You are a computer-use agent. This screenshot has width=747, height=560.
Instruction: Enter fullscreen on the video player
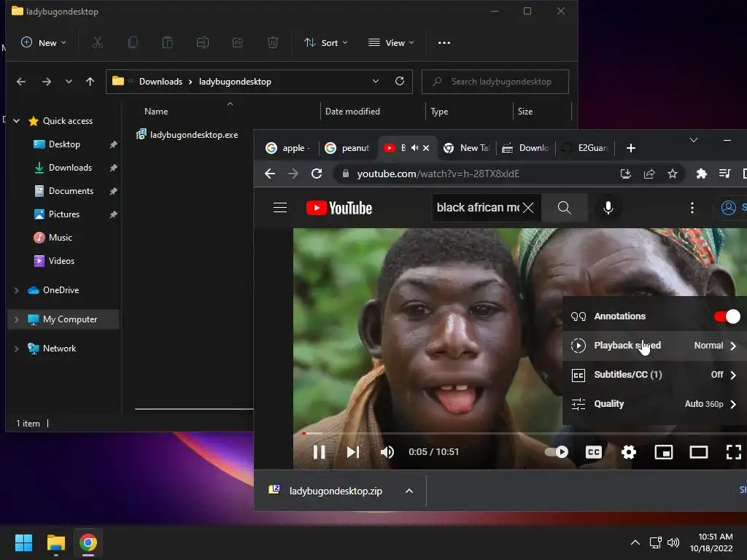coord(734,452)
